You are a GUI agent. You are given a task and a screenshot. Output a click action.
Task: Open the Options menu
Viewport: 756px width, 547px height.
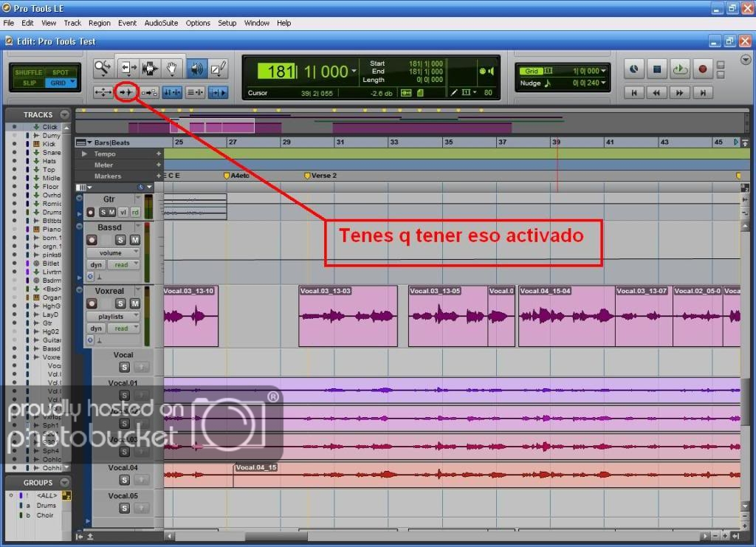pyautogui.click(x=198, y=23)
